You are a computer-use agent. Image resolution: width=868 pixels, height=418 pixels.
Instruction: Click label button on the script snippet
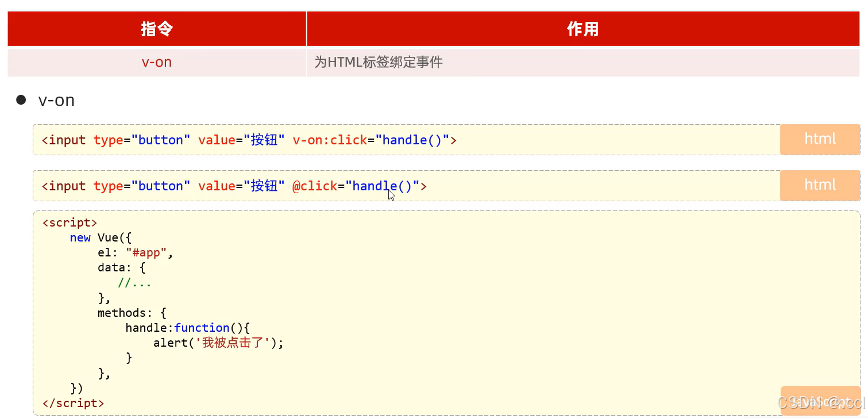pyautogui.click(x=820, y=401)
